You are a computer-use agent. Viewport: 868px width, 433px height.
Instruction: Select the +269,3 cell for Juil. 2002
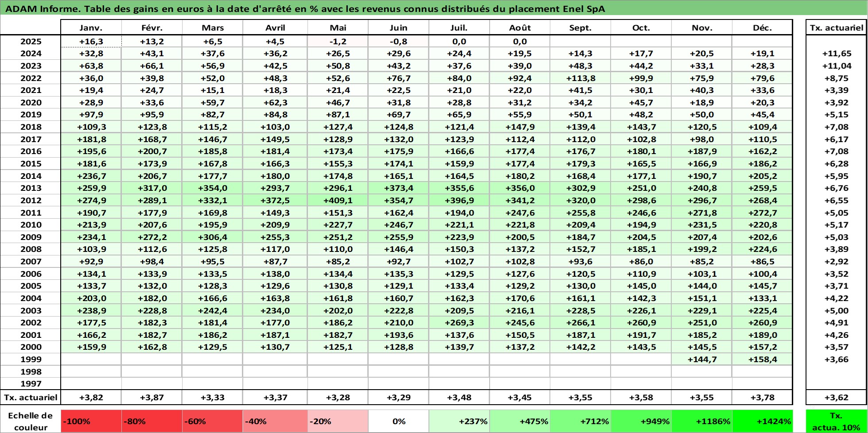click(459, 322)
